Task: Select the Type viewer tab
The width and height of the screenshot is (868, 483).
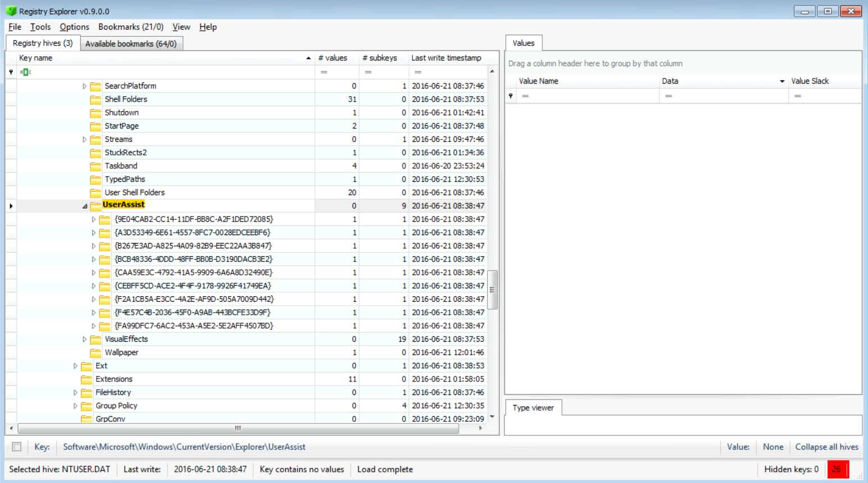Action: [533, 408]
